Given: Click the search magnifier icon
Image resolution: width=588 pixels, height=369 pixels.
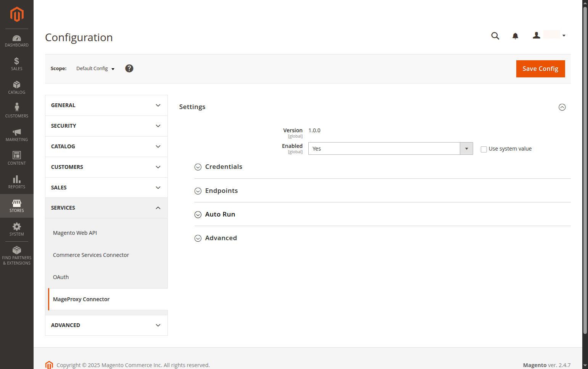Looking at the screenshot, I should point(495,36).
